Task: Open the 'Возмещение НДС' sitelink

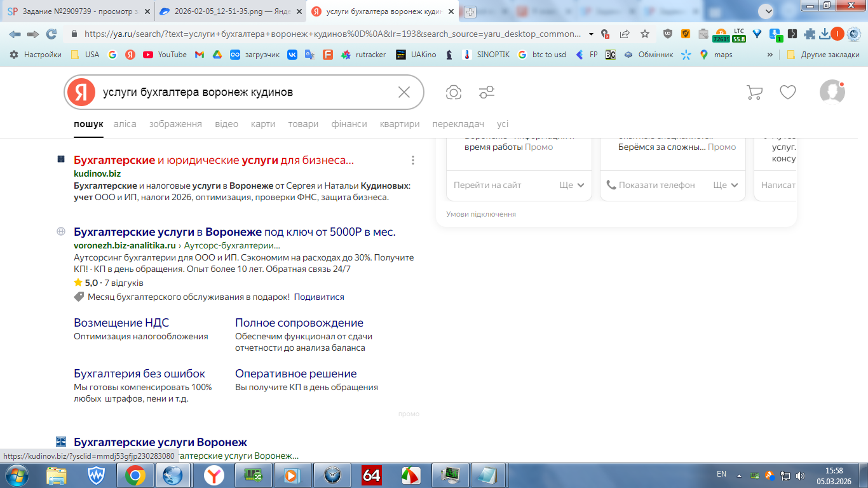Action: [x=121, y=323]
